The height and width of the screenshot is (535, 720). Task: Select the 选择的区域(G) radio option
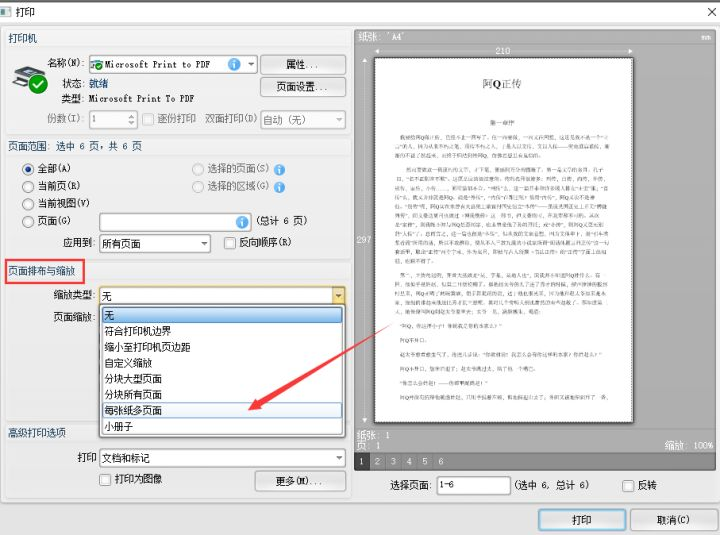[x=198, y=187]
